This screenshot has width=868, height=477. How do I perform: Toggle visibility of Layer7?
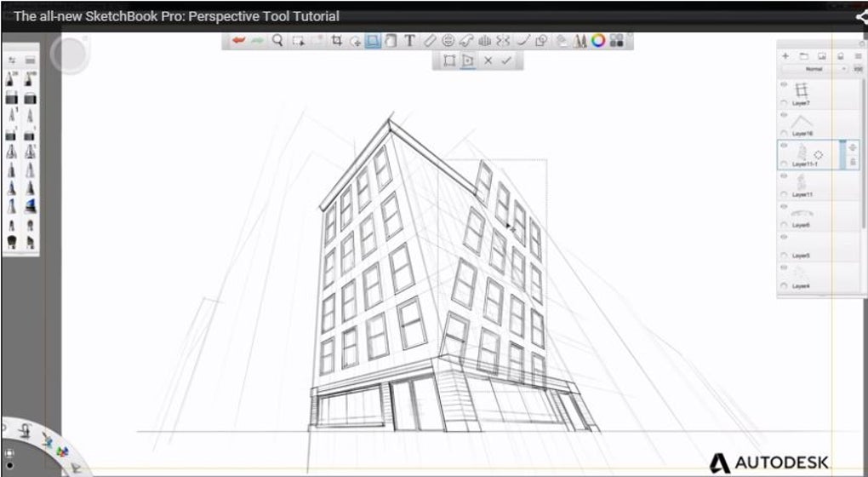tap(784, 86)
